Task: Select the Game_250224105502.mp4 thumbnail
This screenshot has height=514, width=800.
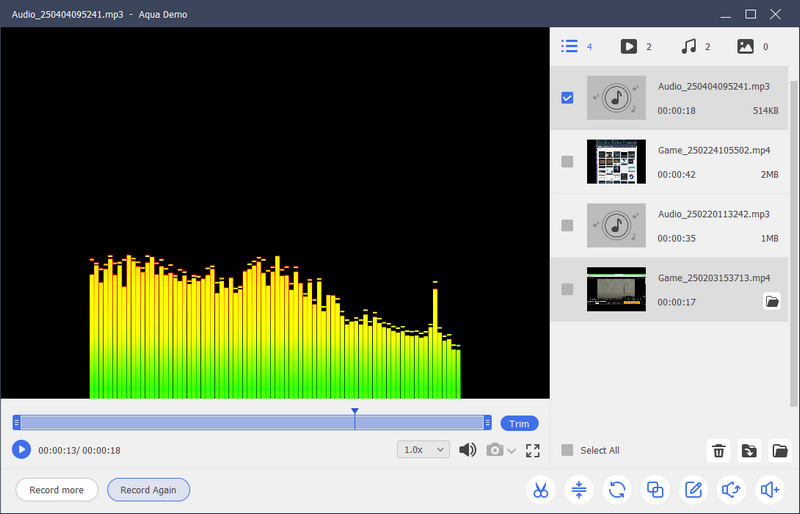Action: (616, 161)
